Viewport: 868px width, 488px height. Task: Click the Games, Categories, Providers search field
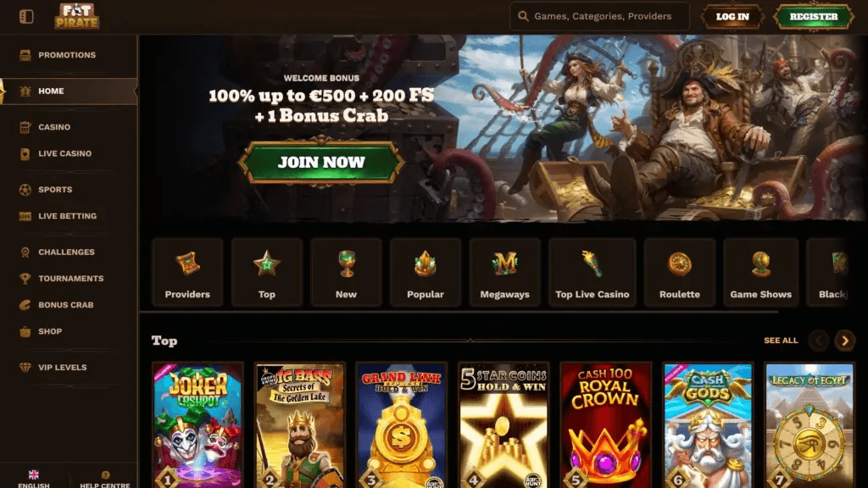tap(599, 17)
